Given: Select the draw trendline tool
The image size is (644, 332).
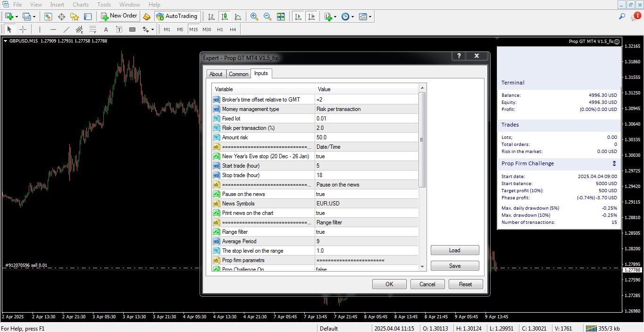Looking at the screenshot, I should tap(67, 29).
